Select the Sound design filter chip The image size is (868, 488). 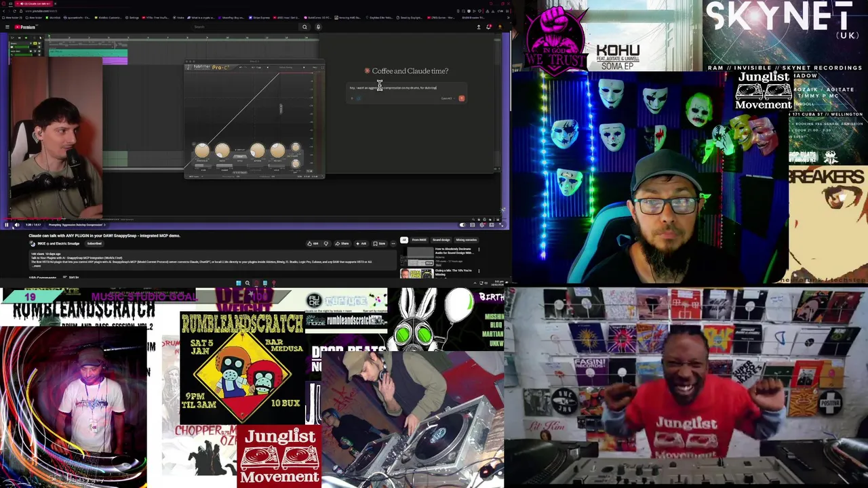441,240
